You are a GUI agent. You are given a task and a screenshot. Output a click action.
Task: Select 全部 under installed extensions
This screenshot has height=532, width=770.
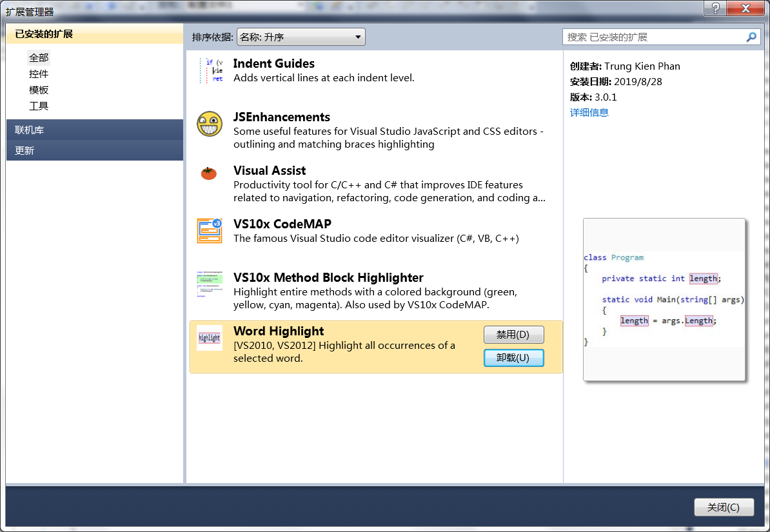tap(38, 57)
